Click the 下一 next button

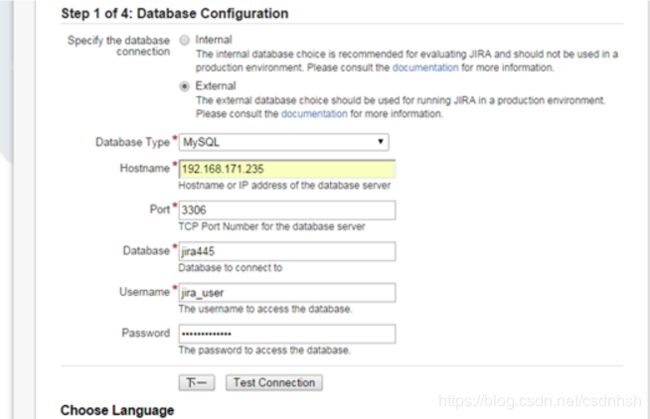click(x=197, y=383)
